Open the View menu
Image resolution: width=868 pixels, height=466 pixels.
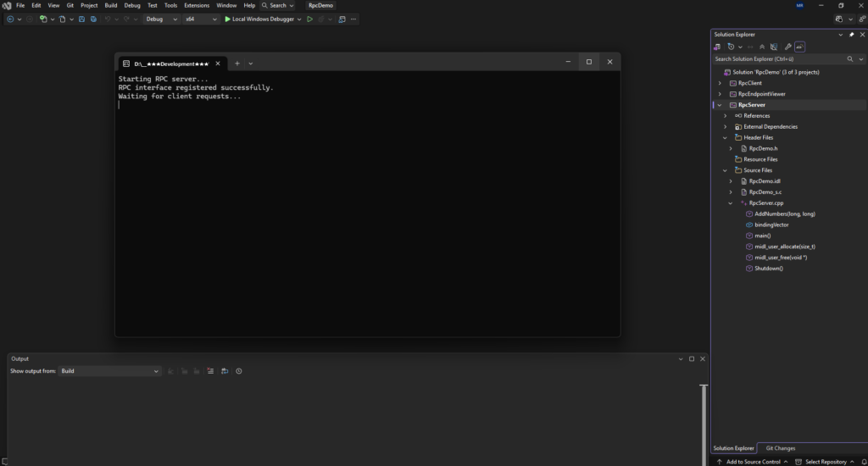point(53,6)
